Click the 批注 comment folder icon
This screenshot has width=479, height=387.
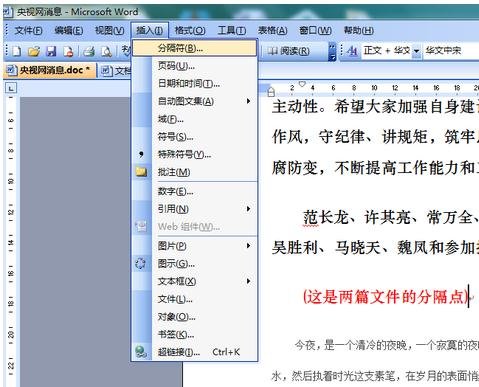[x=141, y=172]
